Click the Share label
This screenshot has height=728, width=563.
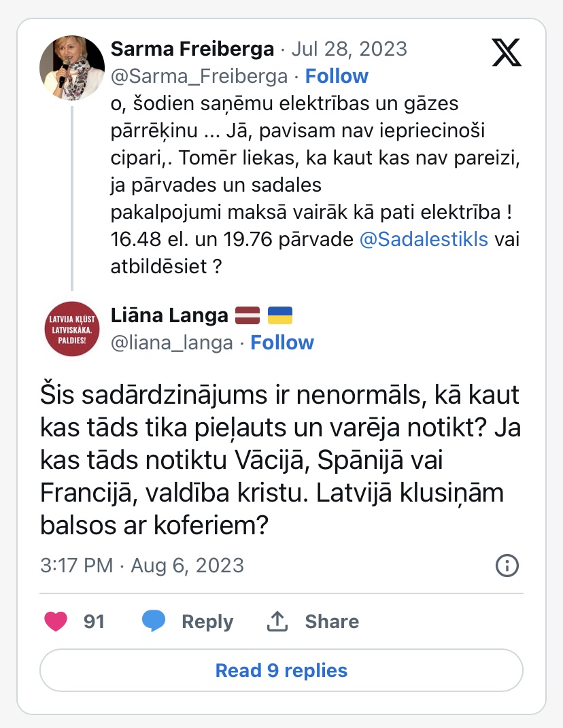coord(332,621)
